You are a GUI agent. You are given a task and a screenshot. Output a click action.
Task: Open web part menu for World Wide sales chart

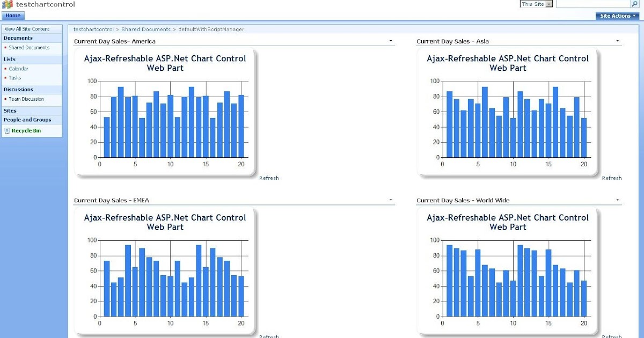click(616, 200)
